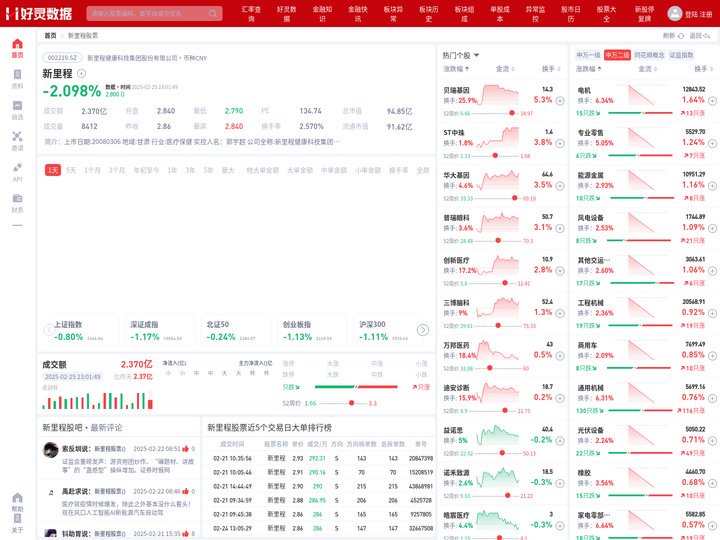Click the 全屏 fullscreen button

[422, 170]
